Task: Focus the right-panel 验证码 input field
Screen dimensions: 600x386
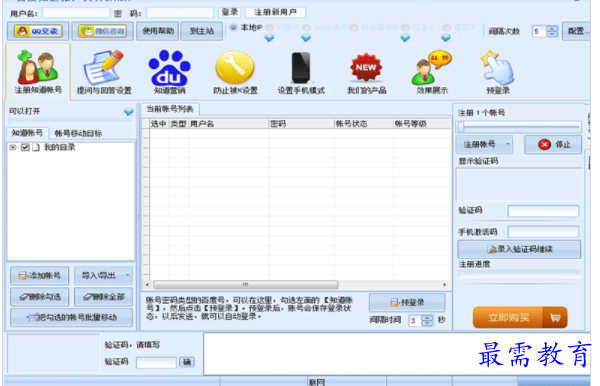Action: [543, 211]
